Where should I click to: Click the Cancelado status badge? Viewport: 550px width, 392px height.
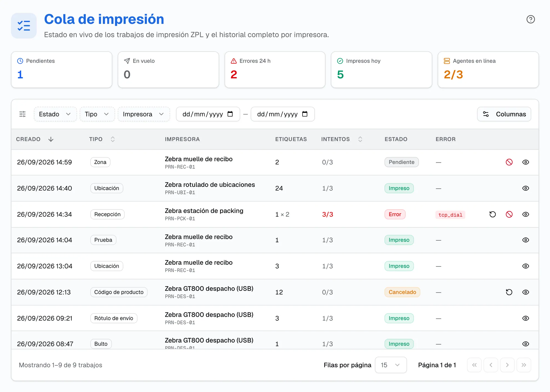coord(402,292)
